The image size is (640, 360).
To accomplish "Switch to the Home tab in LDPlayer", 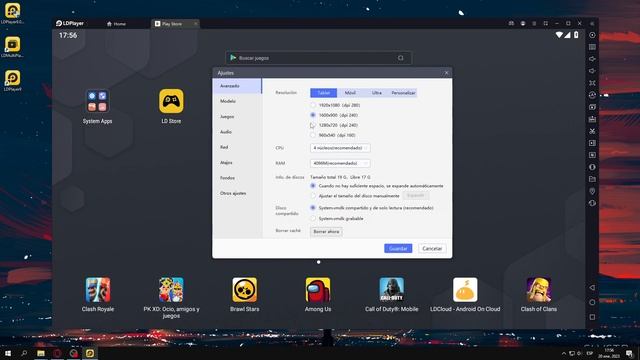I will [x=116, y=24].
